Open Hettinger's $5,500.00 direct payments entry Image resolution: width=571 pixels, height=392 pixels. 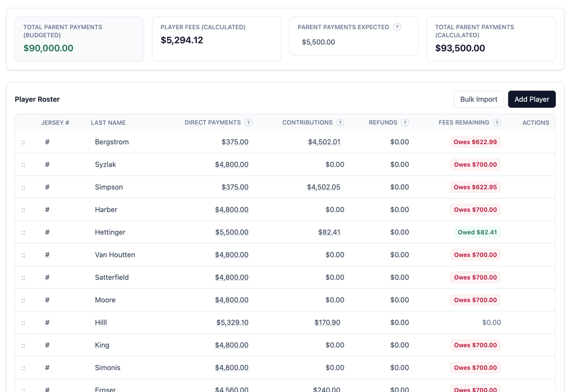click(x=232, y=232)
